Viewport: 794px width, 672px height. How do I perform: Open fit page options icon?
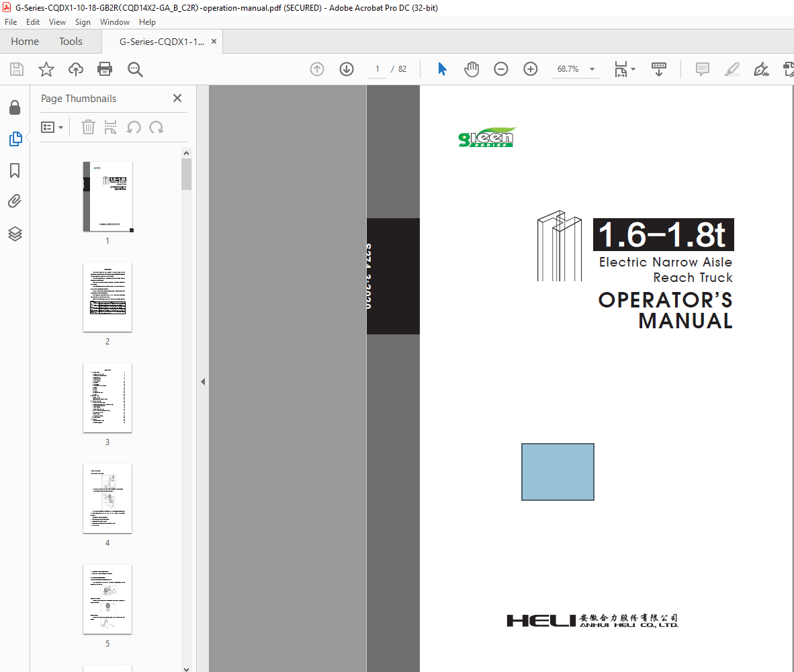coord(621,69)
